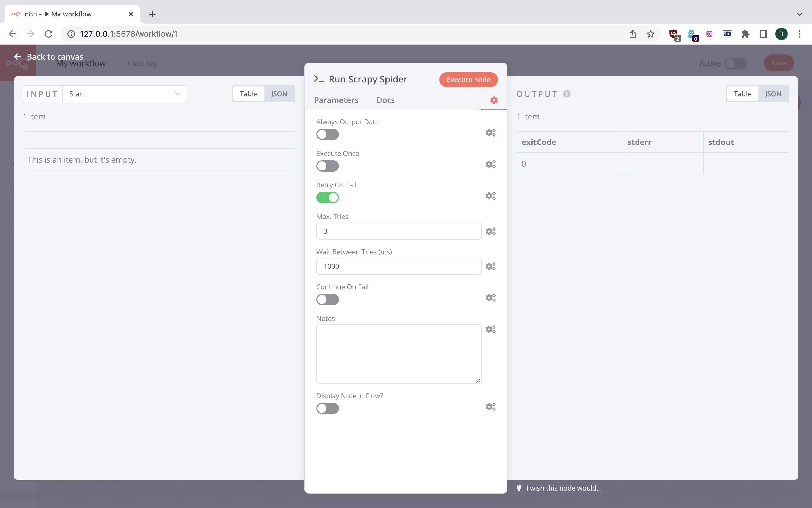
Task: Open options gear for Always Output Data
Action: [x=491, y=133]
